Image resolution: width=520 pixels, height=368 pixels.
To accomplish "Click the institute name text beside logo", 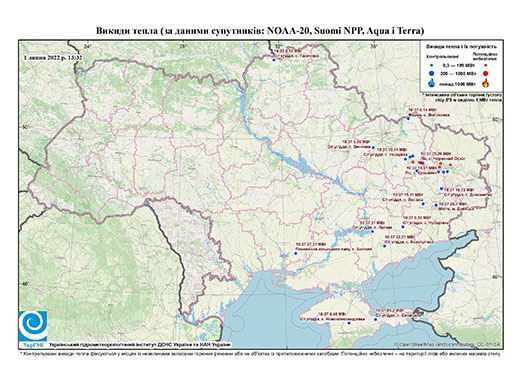I will (x=140, y=345).
